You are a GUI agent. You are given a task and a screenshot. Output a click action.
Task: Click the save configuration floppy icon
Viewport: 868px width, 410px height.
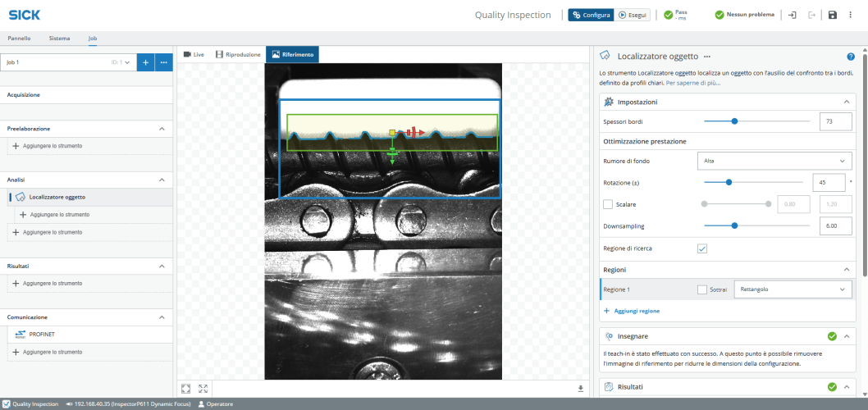coord(833,15)
